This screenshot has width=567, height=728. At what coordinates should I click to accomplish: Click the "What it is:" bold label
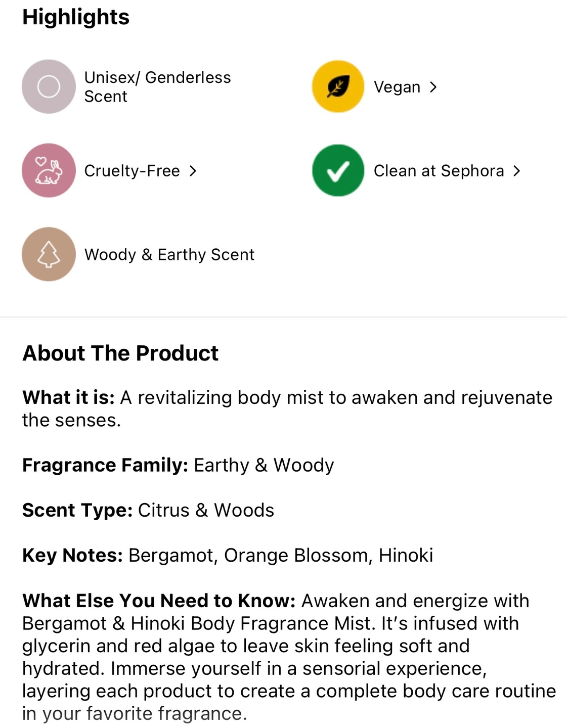[x=69, y=397]
